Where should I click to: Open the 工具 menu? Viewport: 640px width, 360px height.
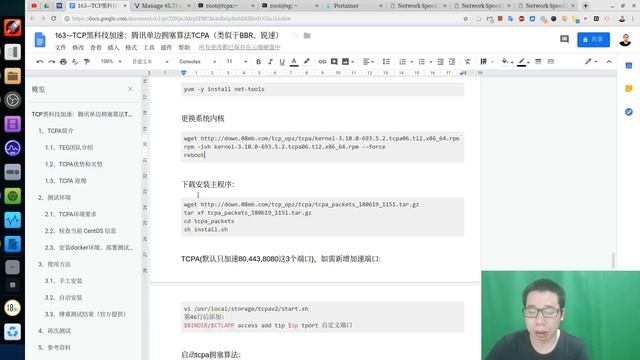click(149, 47)
